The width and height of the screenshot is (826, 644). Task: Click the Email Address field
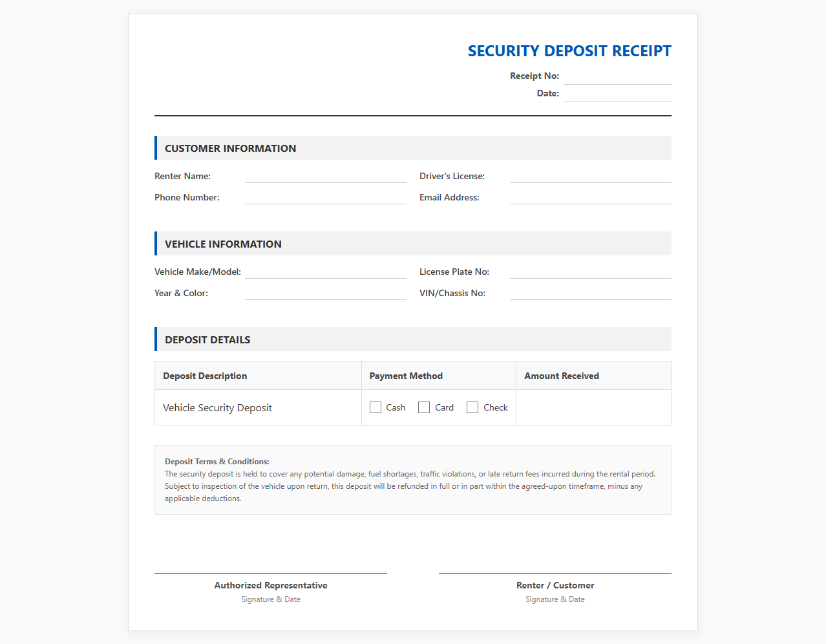(x=591, y=197)
